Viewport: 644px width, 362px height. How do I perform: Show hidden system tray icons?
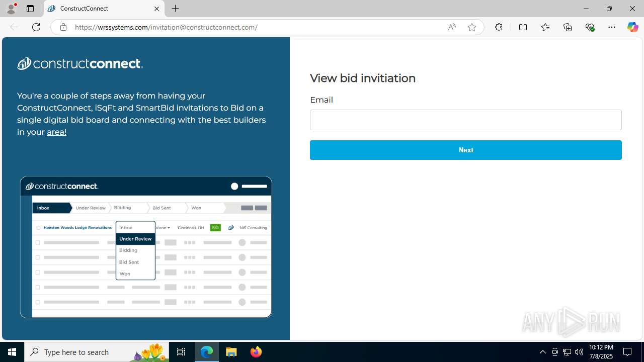point(542,352)
